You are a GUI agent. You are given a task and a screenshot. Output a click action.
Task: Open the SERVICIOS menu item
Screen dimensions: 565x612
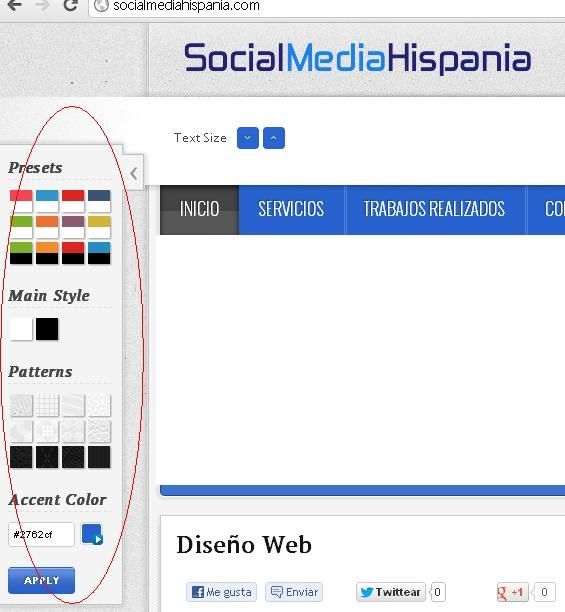(291, 210)
